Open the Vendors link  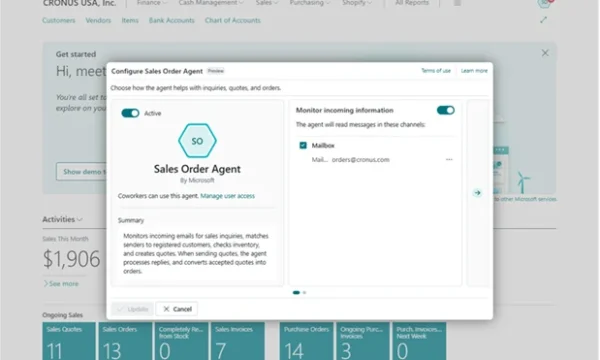tap(98, 20)
